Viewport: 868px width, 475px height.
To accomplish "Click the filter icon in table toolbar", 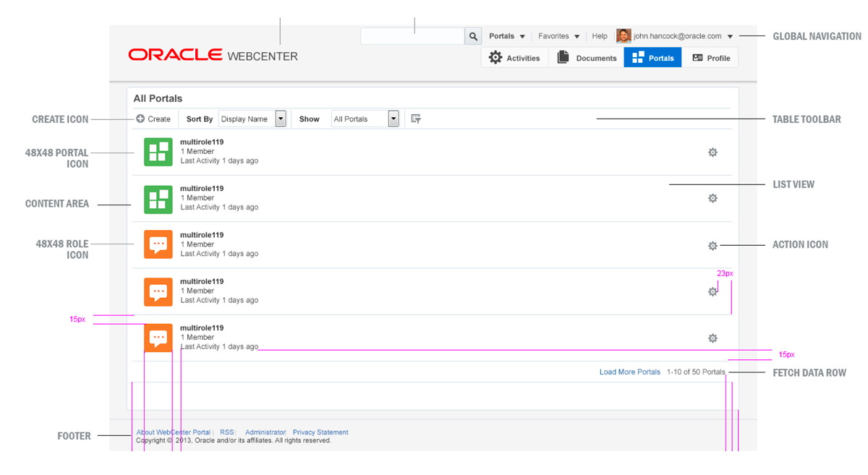I will (x=416, y=119).
